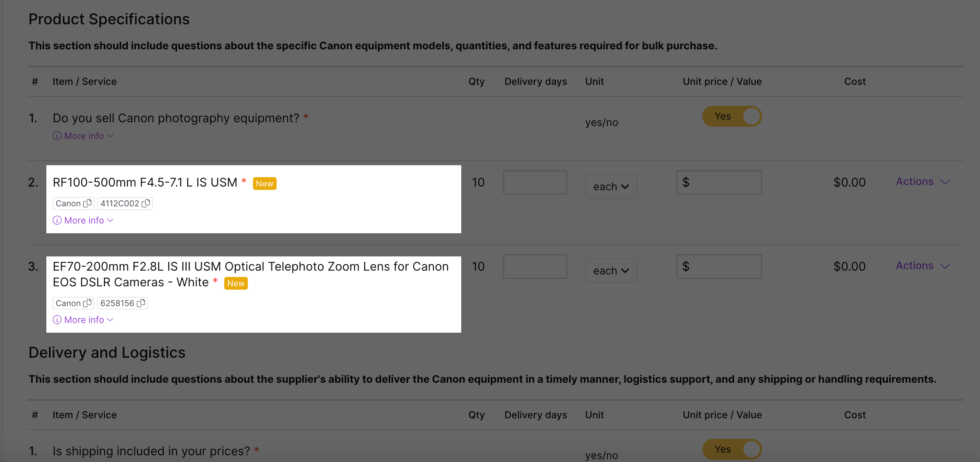Image resolution: width=980 pixels, height=462 pixels.
Task: Click New badge on RF100-500mm item
Action: [264, 184]
